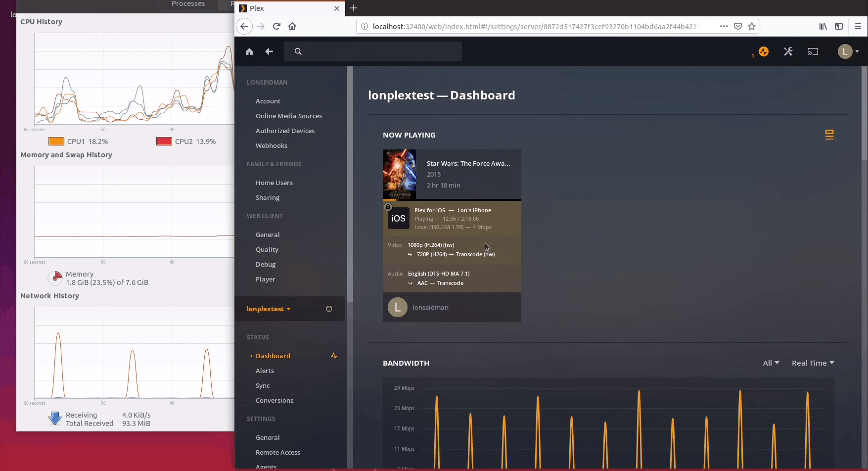Image resolution: width=868 pixels, height=471 pixels.
Task: Click the Plex home icon
Action: tap(249, 51)
